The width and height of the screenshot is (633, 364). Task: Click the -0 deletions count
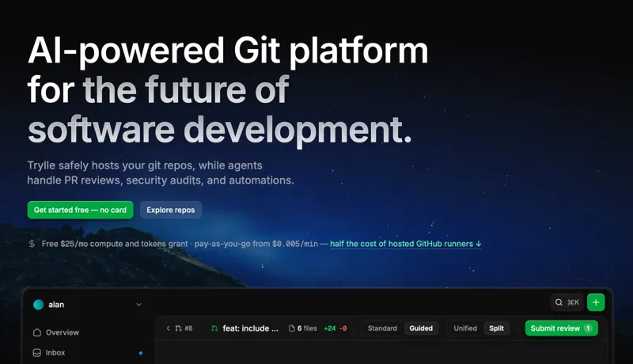(343, 328)
